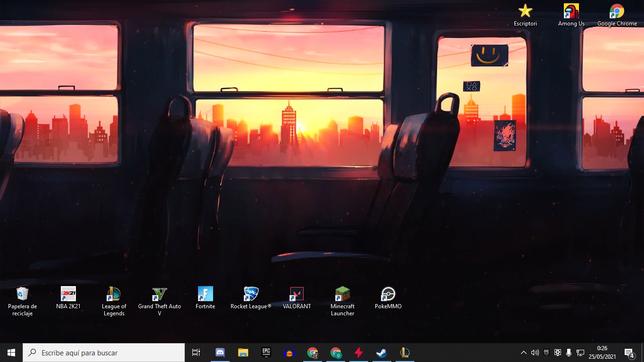The image size is (644, 362).
Task: Select the Rocket League desktop shortcut
Action: pos(251,298)
